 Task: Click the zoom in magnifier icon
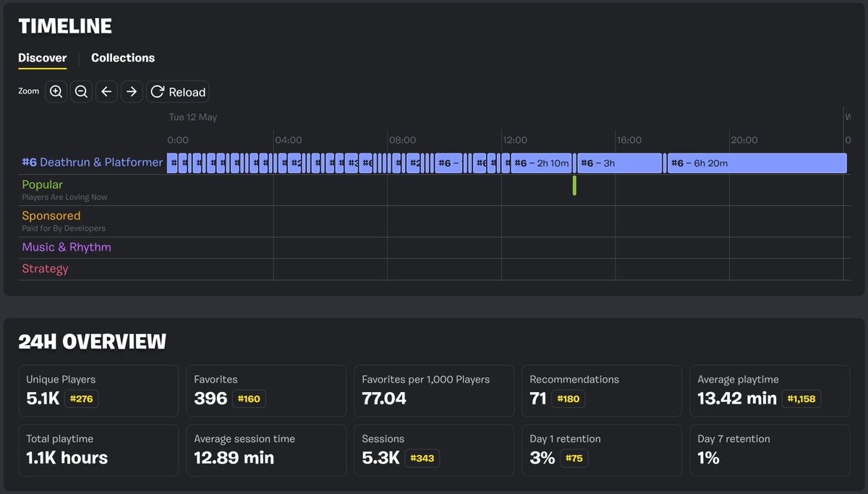56,92
